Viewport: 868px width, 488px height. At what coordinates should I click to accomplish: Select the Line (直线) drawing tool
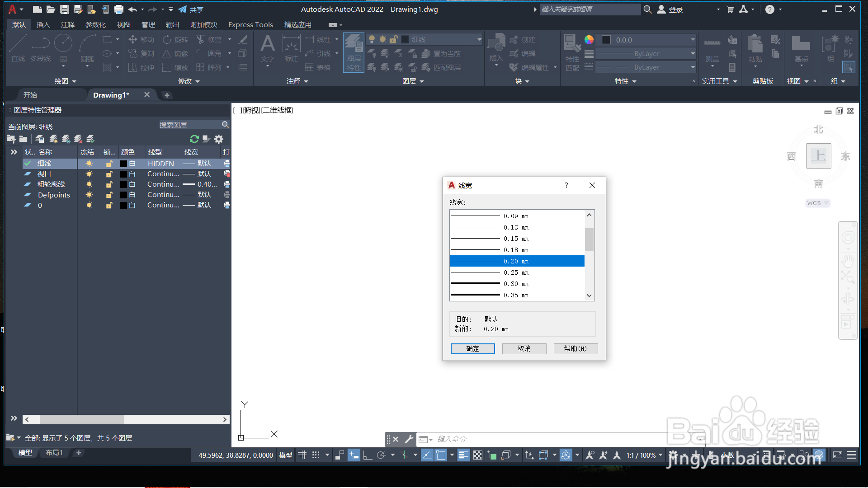(18, 48)
